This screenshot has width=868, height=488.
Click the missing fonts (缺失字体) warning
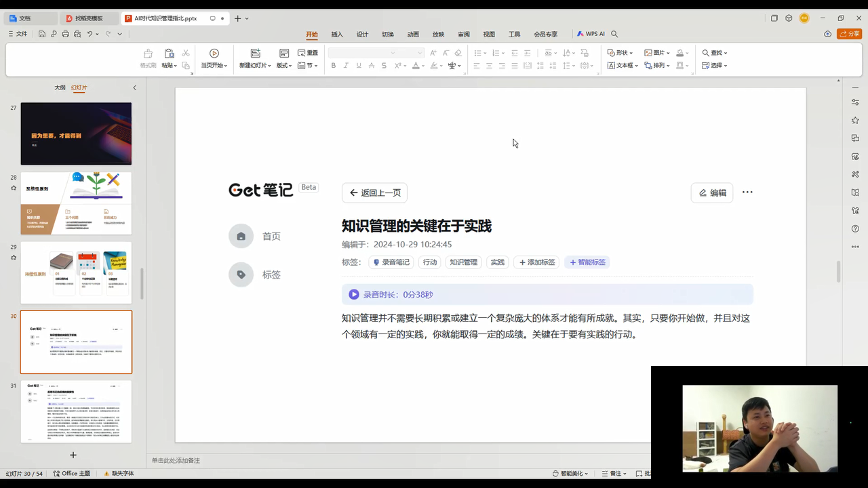(119, 474)
